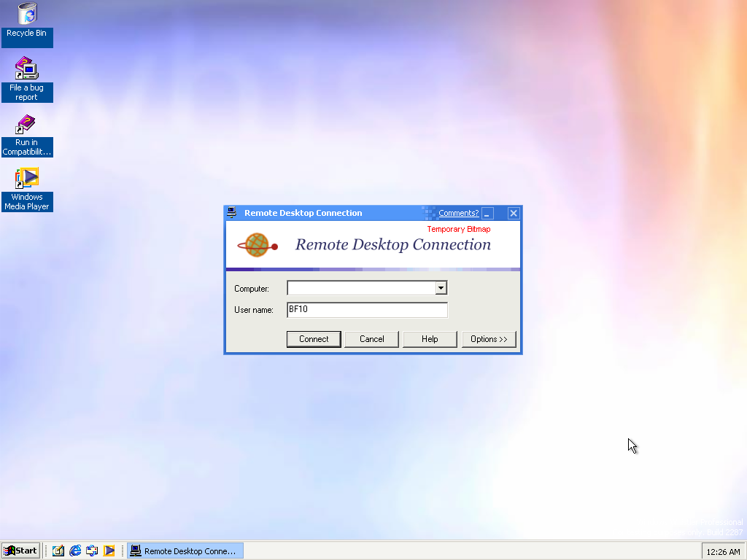This screenshot has width=747, height=560.
Task: Launch Internet Explorer from quick launch
Action: [75, 551]
